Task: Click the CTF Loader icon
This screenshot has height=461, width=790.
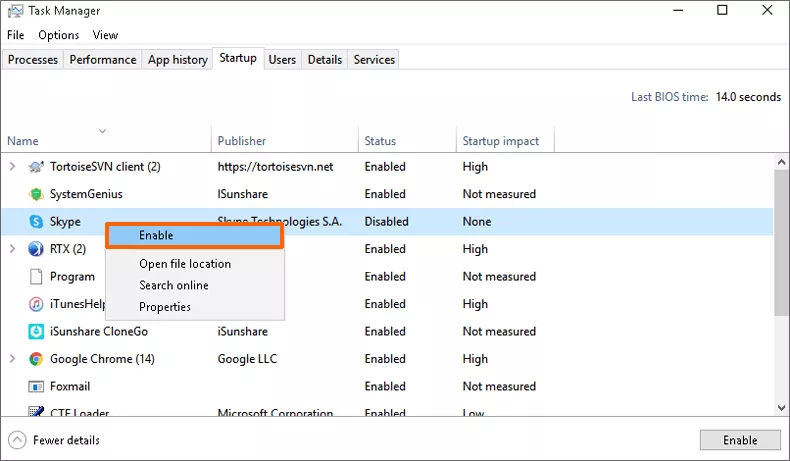Action: pyautogui.click(x=36, y=412)
